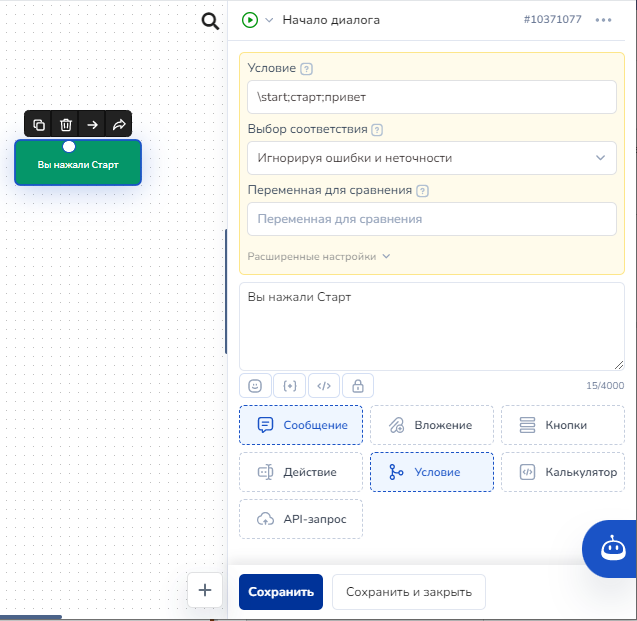Toggle the Сообщение block option
Image resolution: width=637 pixels, height=621 pixels.
click(301, 425)
